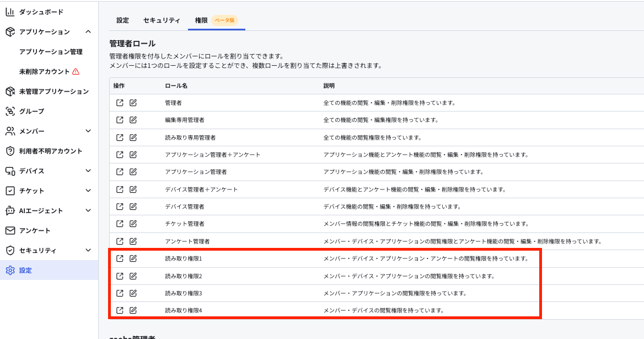The image size is (644, 339).
Task: Click the warning icon beside 未削除アカウント
Action: coord(76,72)
